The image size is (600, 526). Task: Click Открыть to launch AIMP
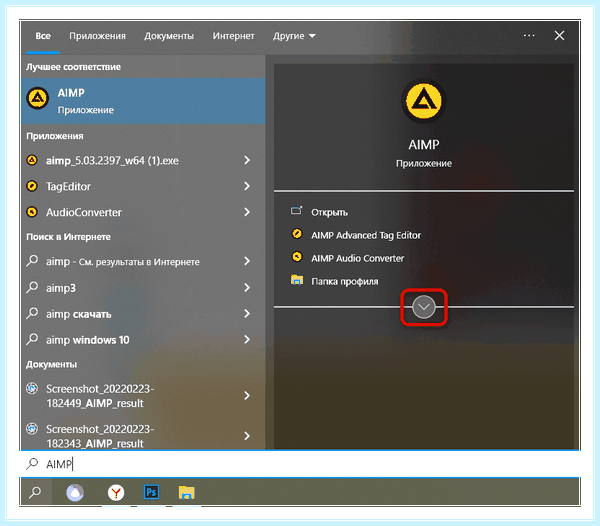coord(329,212)
